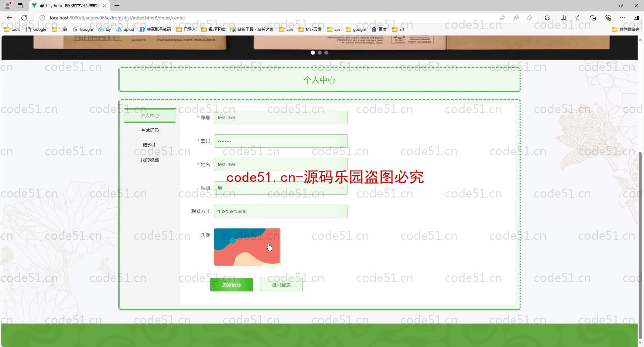This screenshot has width=644, height=347.
Task: Click the page vertical scrollbar thumb
Action: point(640,245)
